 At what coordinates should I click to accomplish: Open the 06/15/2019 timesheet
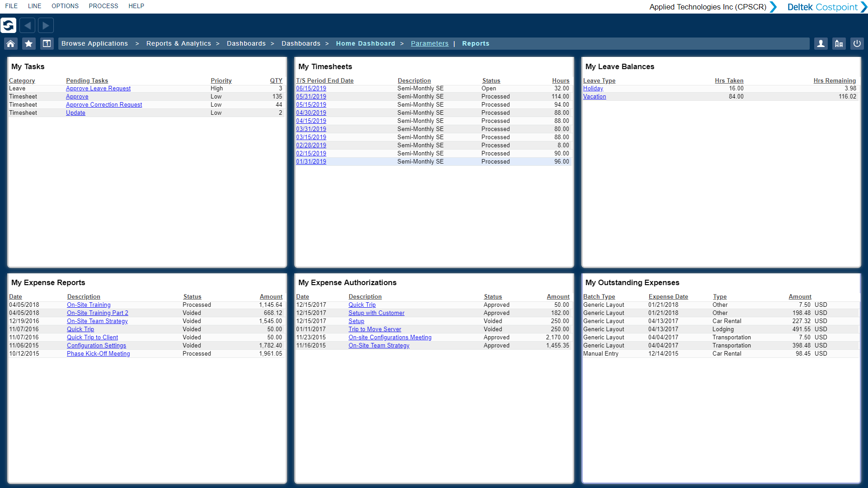pos(311,88)
